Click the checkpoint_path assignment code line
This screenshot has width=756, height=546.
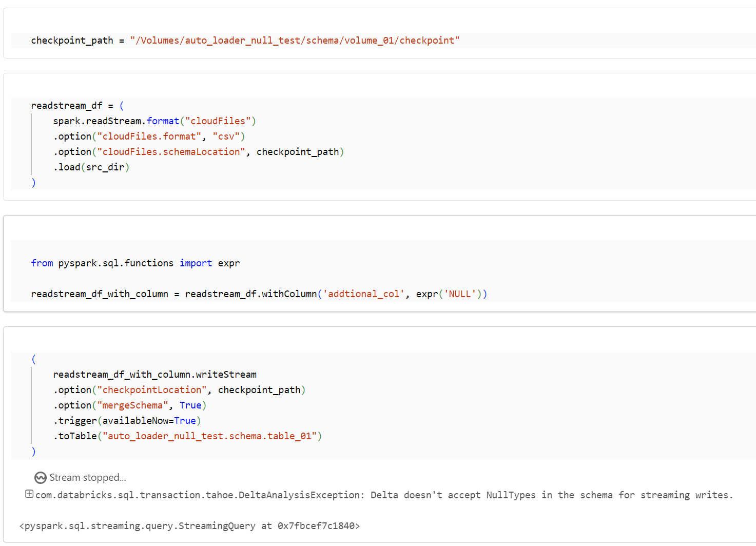pos(245,41)
